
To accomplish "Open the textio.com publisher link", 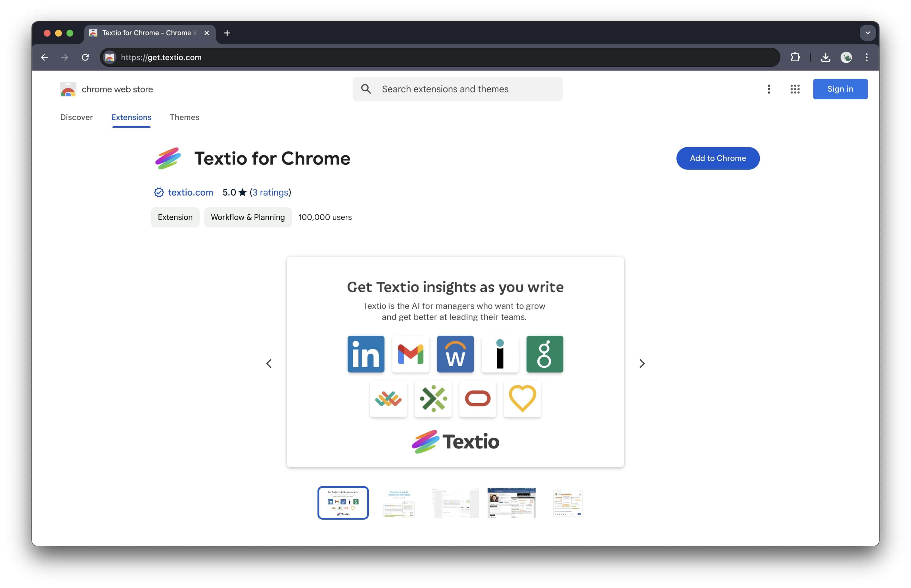I will pyautogui.click(x=191, y=192).
